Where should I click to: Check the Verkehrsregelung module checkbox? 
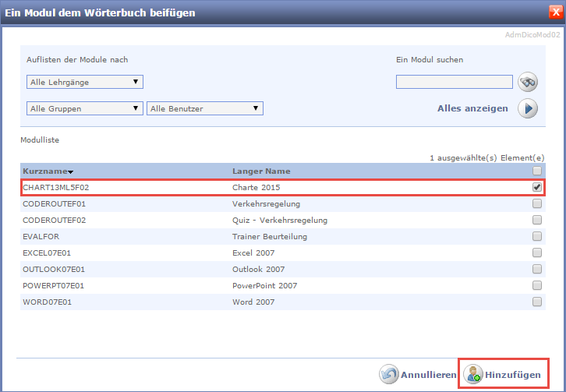point(536,203)
